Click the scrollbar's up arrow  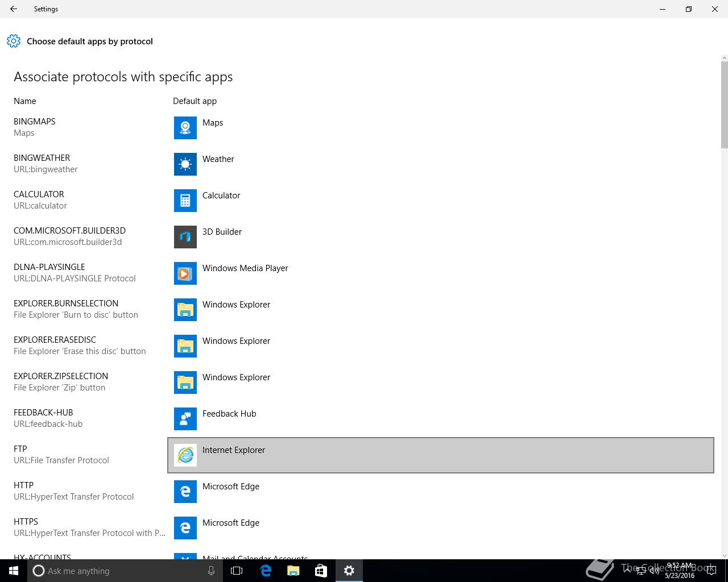(x=724, y=57)
